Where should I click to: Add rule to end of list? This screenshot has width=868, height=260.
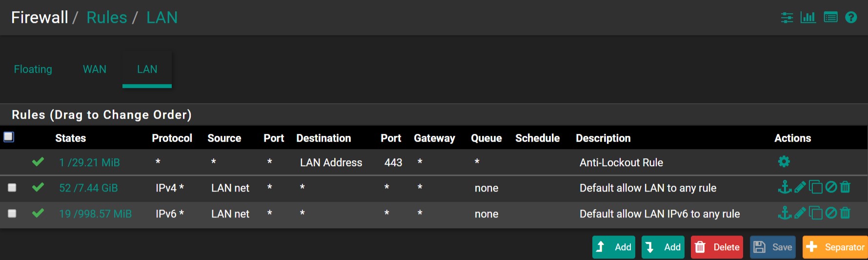click(663, 247)
